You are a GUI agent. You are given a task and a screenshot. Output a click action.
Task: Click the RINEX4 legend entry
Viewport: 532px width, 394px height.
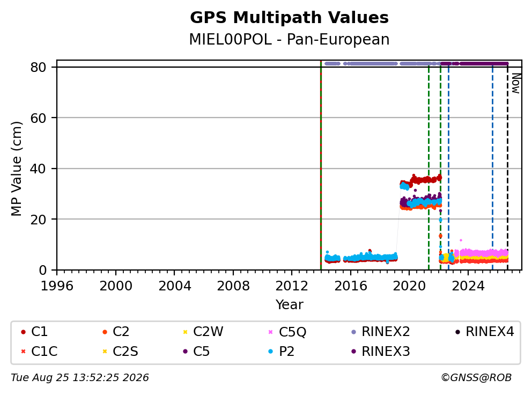[484, 332]
